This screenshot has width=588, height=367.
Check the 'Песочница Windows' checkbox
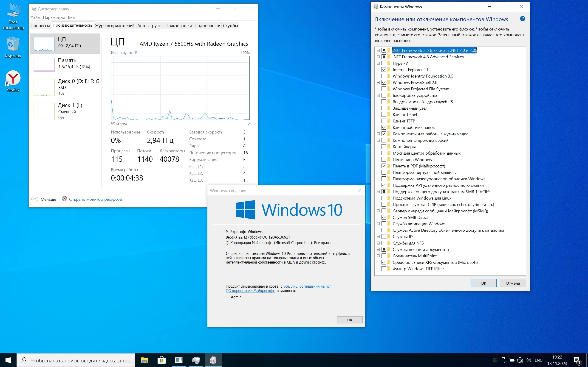(384, 159)
